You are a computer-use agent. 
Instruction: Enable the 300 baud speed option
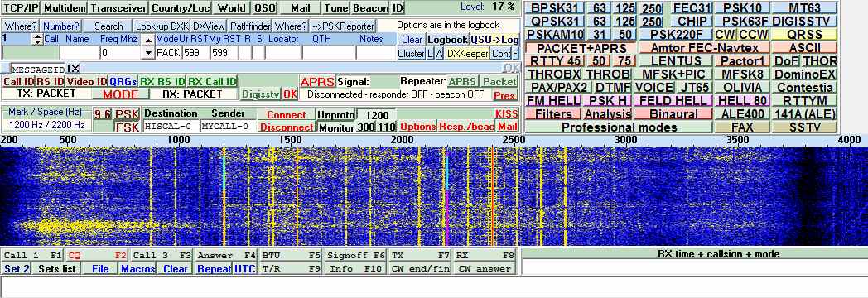click(x=365, y=127)
